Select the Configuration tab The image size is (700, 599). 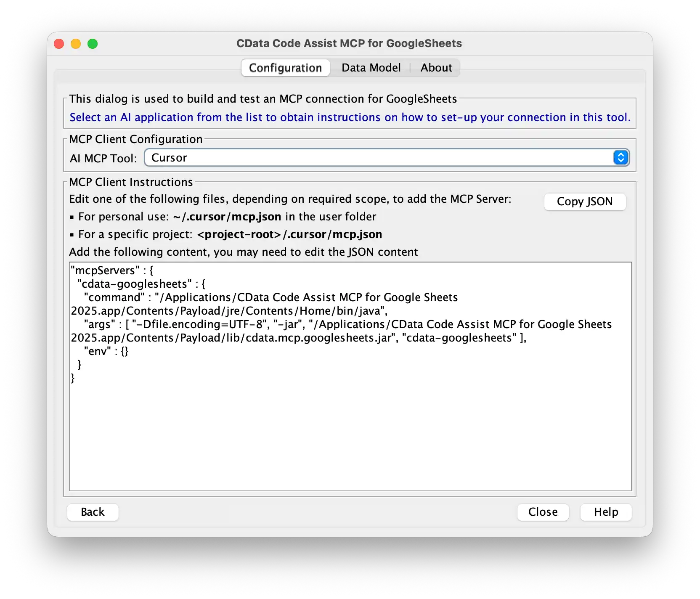point(285,68)
